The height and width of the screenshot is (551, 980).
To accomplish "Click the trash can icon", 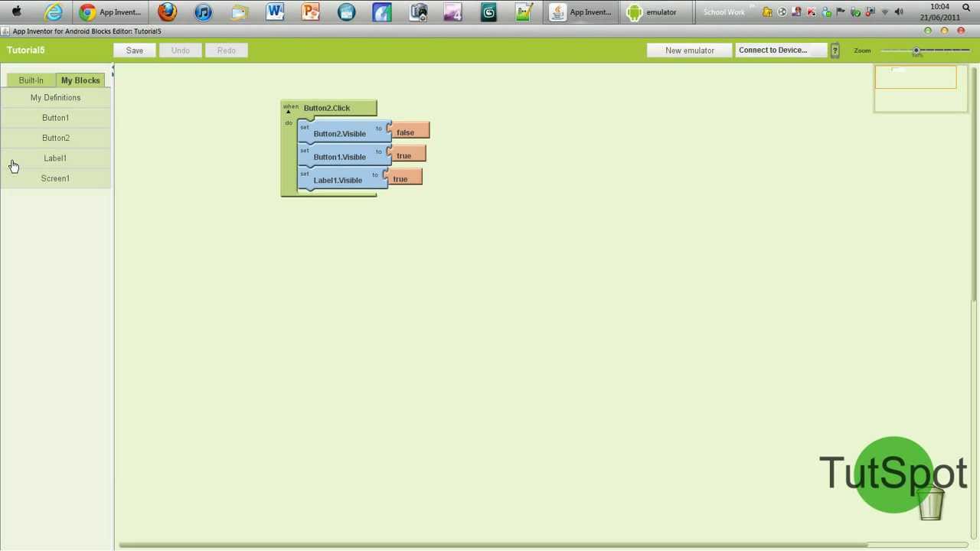I will [x=931, y=503].
